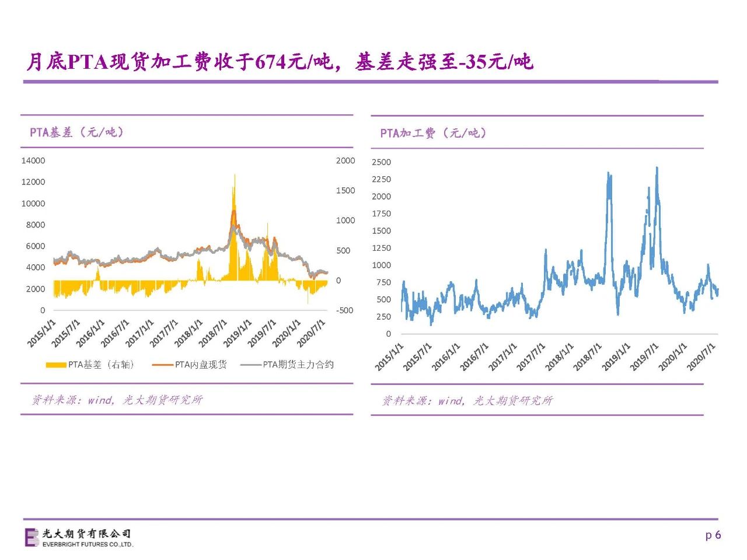This screenshot has width=747, height=560.
Task: Click the slide title about PTA现货加工费674元/吨
Action: 280,61
